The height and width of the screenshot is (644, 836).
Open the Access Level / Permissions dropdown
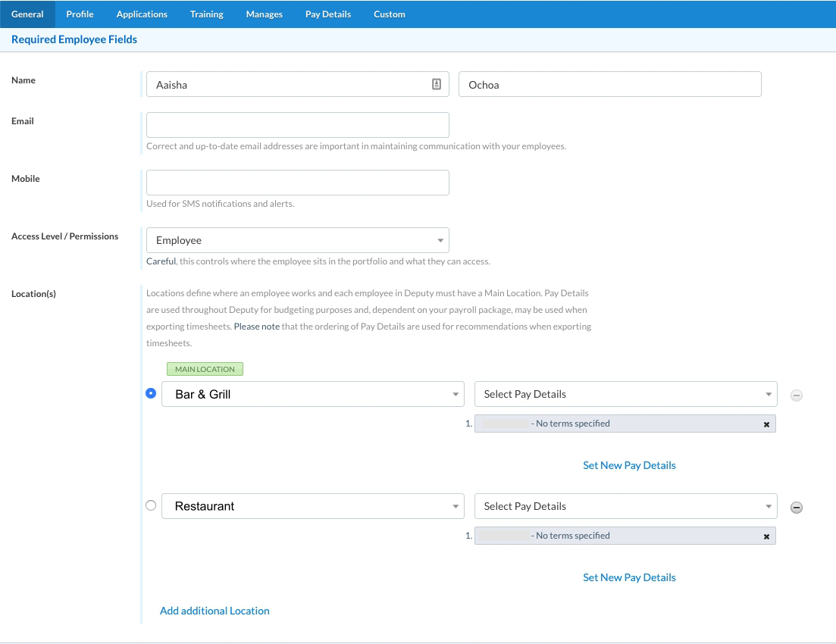click(x=297, y=240)
